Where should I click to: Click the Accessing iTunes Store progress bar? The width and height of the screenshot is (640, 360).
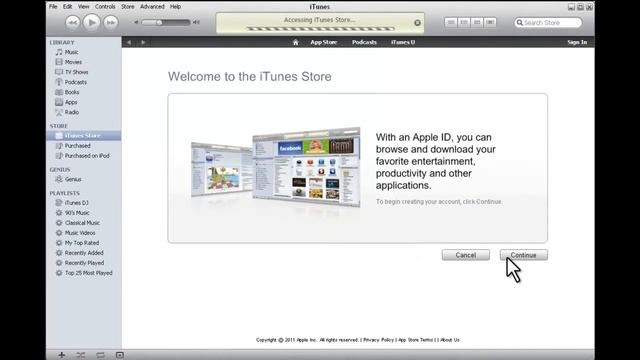pyautogui.click(x=320, y=29)
